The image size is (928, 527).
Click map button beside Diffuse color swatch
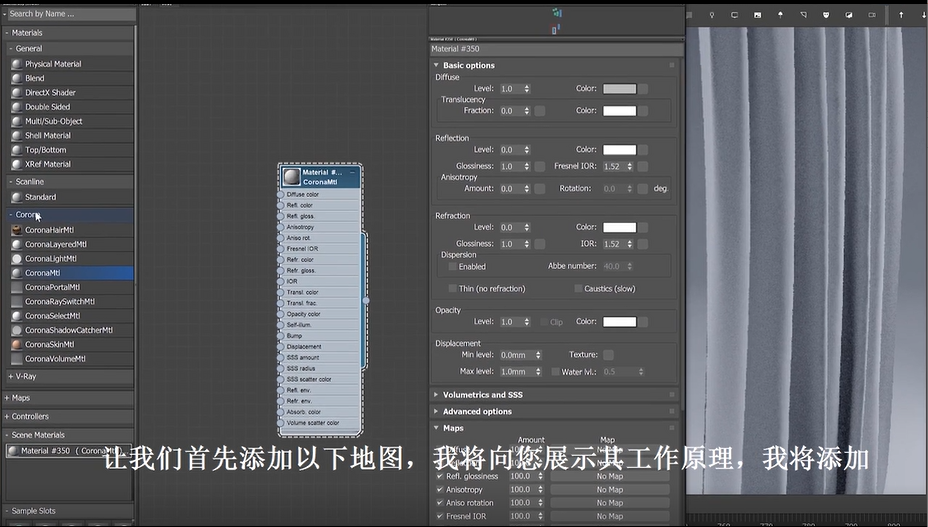click(643, 89)
